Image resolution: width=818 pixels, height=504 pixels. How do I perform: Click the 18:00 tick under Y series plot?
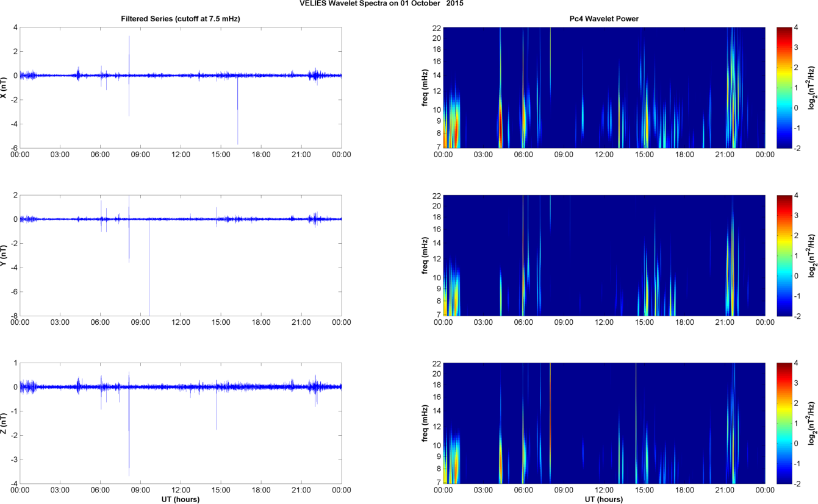pyautogui.click(x=261, y=323)
